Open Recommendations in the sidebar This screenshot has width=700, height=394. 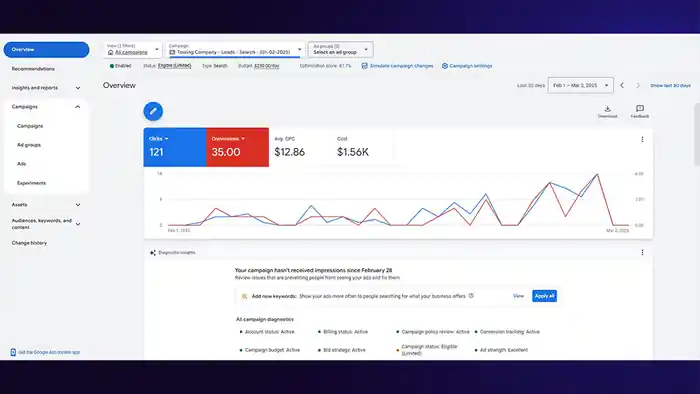pyautogui.click(x=33, y=69)
